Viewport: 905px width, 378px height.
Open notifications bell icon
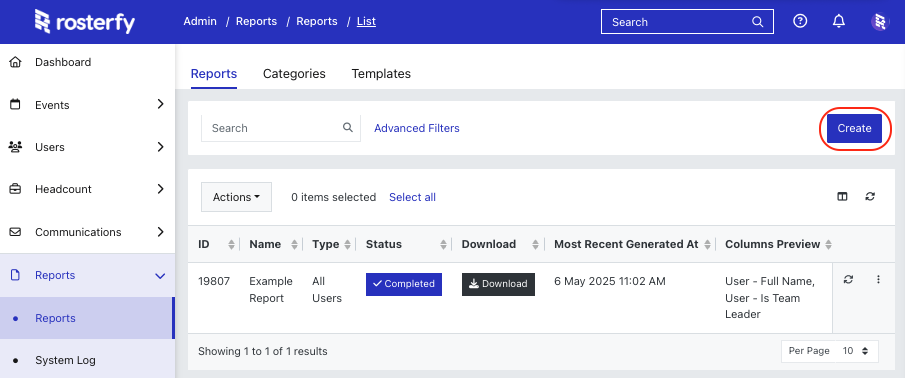coord(839,21)
